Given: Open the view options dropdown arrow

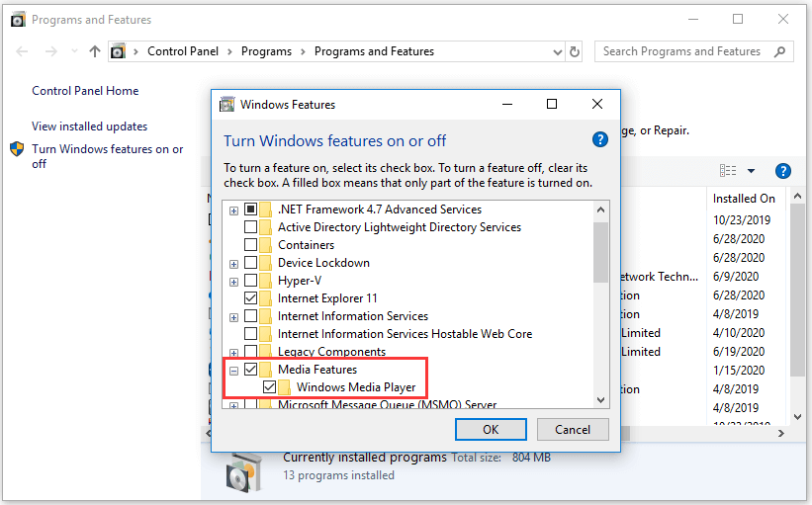Looking at the screenshot, I should [751, 171].
